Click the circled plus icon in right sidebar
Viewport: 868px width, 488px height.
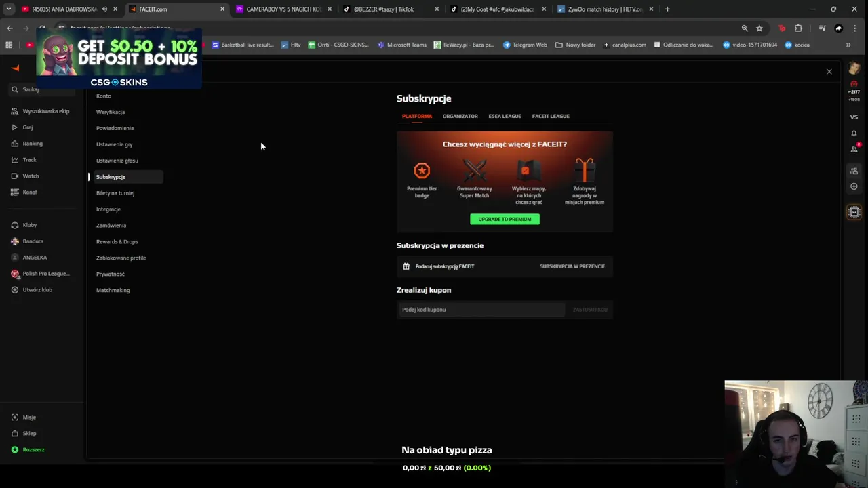click(x=854, y=186)
